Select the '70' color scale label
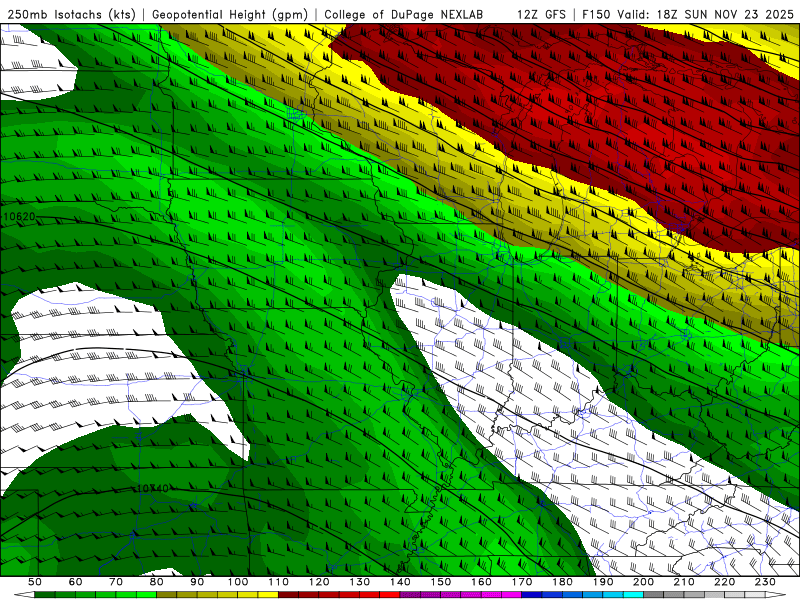800x600 pixels. pyautogui.click(x=116, y=582)
